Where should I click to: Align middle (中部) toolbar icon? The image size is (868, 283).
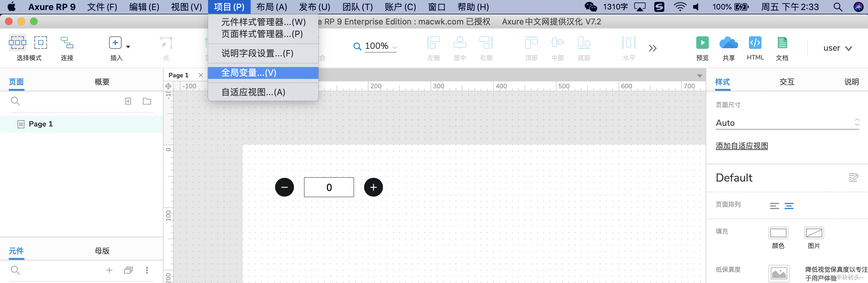[x=557, y=43]
